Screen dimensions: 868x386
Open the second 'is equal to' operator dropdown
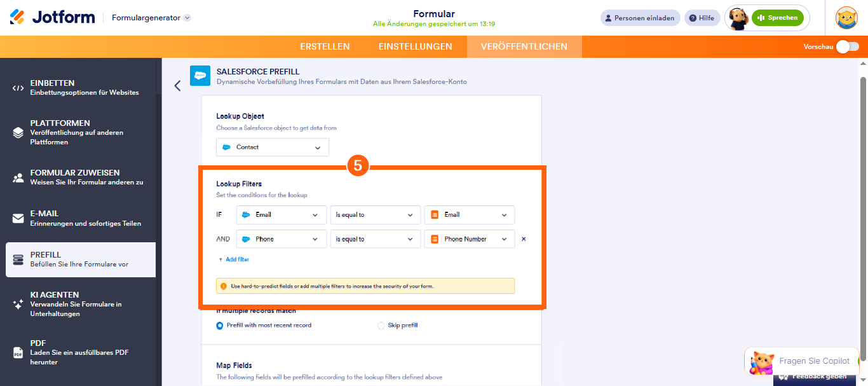(x=375, y=239)
